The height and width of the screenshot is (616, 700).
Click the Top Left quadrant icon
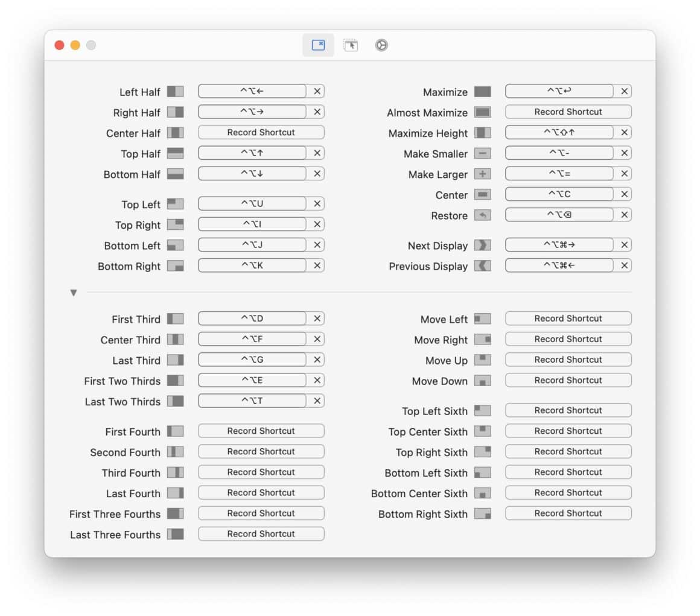176,204
